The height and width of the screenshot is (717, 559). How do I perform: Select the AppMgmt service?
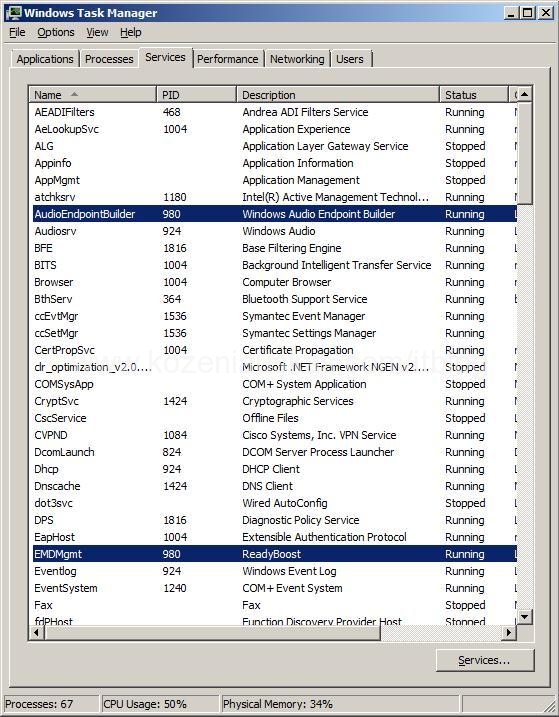click(274, 180)
